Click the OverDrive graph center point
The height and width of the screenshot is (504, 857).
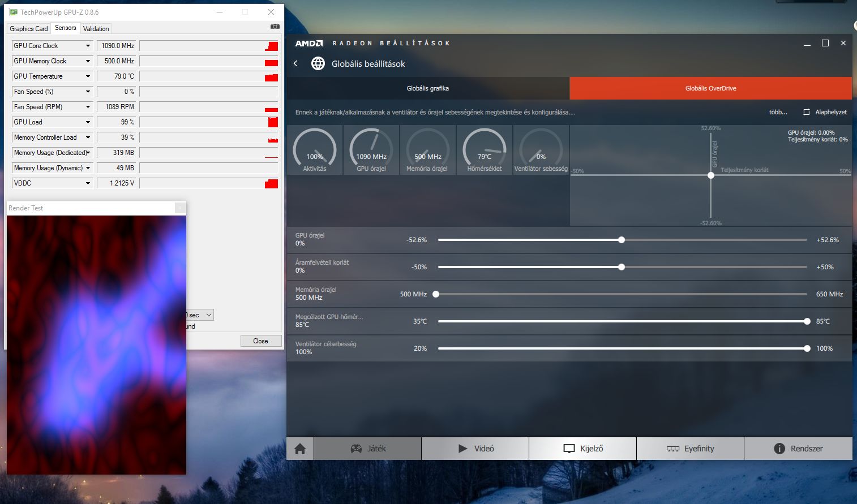pos(711,175)
